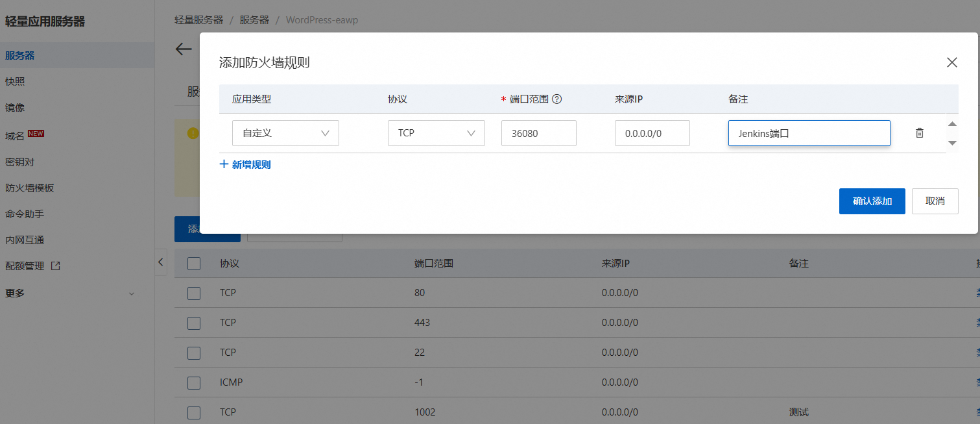
Task: Select all rules with header checkbox
Action: tap(194, 264)
